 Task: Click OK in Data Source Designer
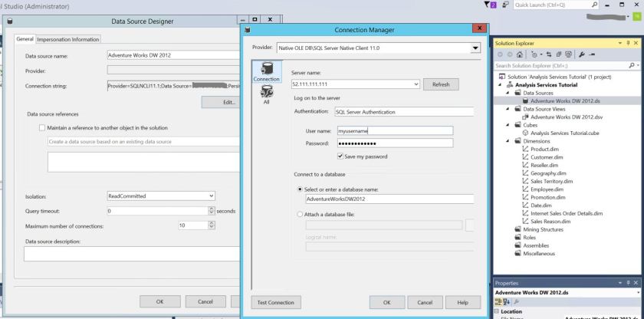click(x=159, y=302)
